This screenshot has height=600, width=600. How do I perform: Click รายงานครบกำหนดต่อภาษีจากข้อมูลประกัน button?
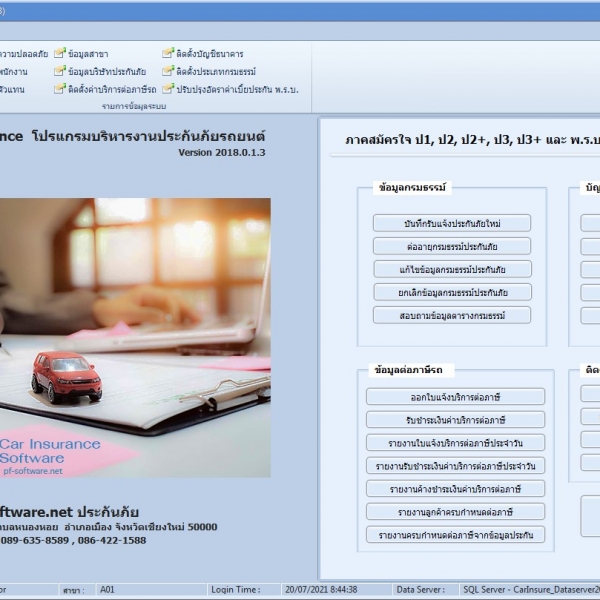[x=455, y=535]
